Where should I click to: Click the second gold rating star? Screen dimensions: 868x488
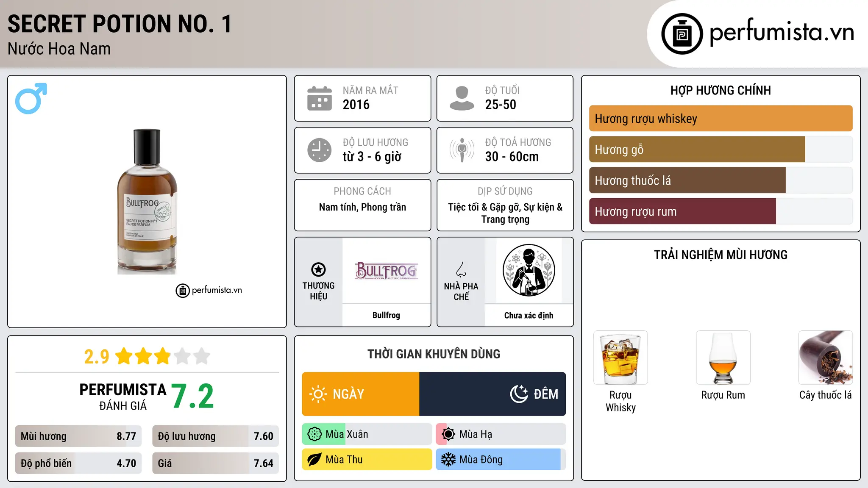144,356
